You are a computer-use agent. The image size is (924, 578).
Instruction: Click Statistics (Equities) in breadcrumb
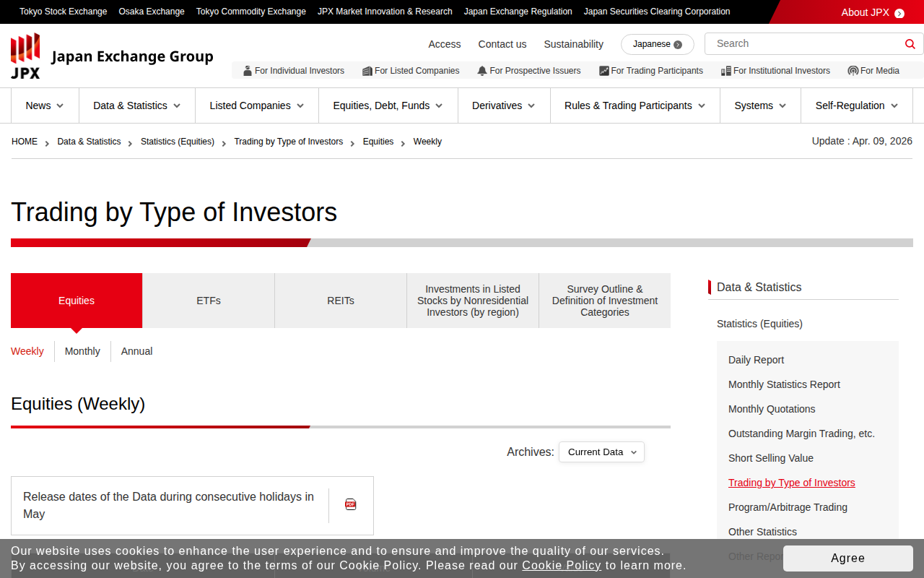click(178, 142)
